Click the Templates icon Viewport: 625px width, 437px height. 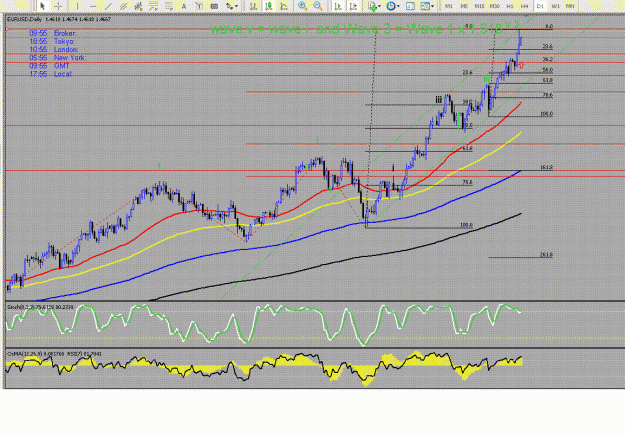(425, 6)
